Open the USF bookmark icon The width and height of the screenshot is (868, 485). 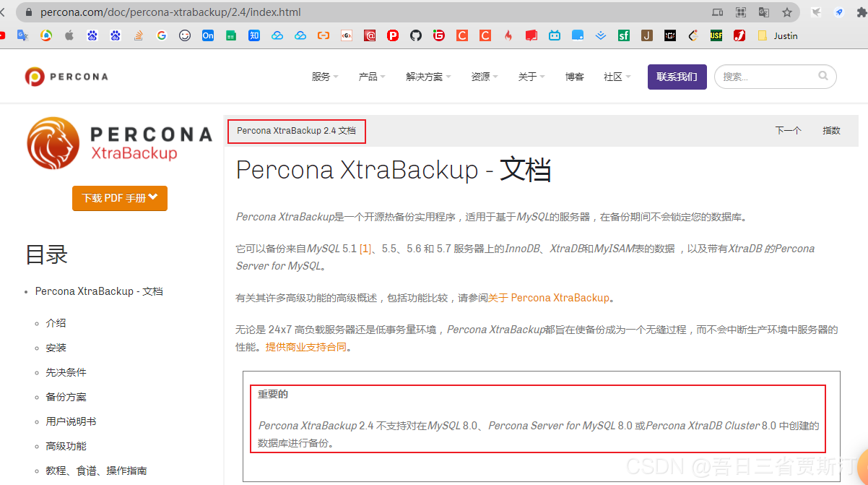click(716, 35)
